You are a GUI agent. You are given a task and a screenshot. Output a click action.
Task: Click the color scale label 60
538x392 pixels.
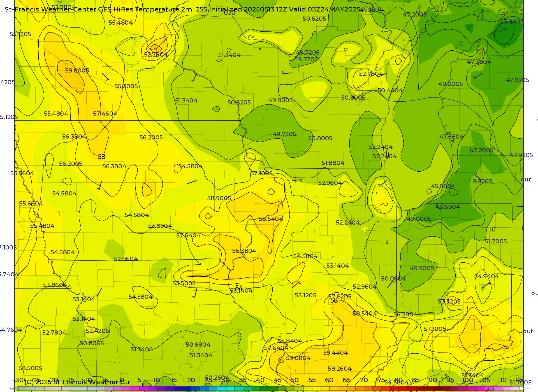point(329,380)
